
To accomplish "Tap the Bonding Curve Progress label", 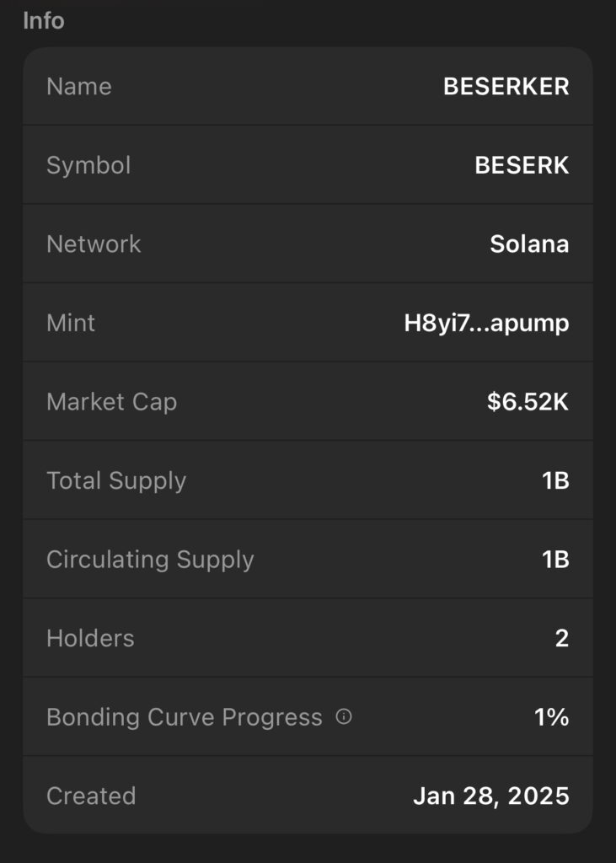I will click(x=184, y=717).
